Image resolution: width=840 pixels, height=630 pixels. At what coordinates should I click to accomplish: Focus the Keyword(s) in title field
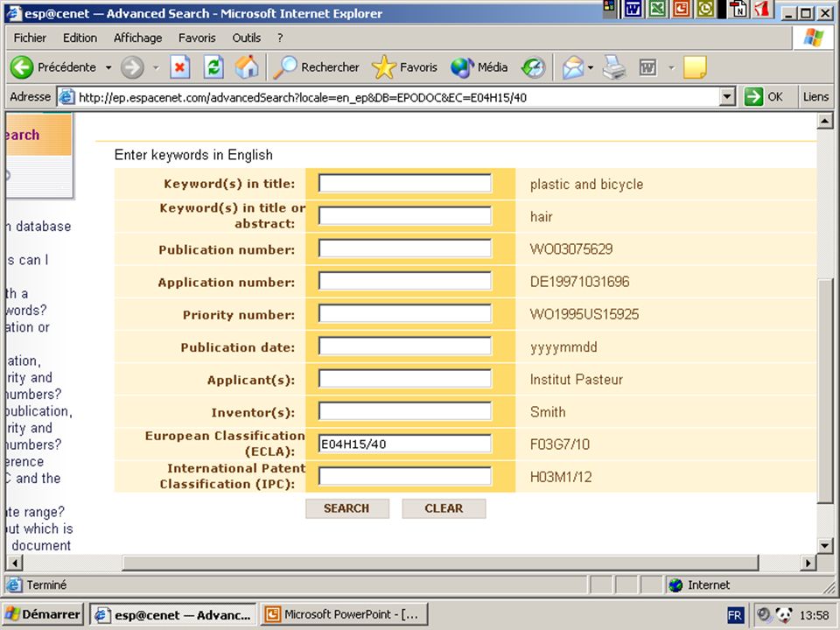(405, 183)
